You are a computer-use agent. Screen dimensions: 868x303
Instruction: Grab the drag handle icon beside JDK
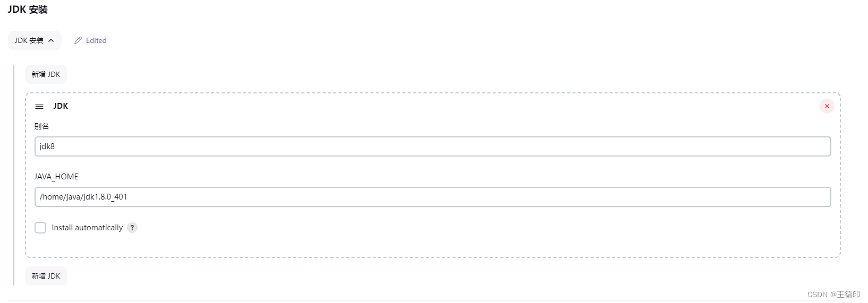(x=39, y=107)
